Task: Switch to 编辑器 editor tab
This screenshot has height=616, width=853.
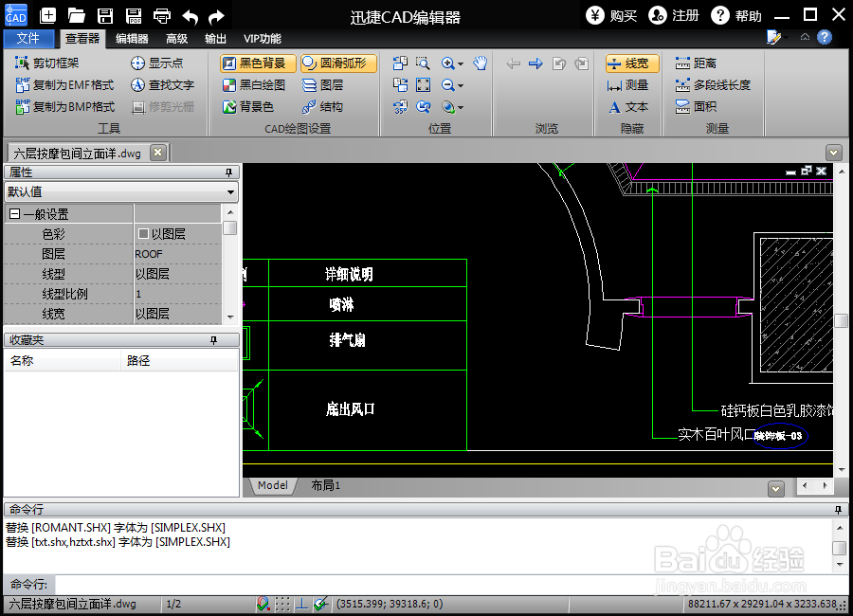Action: [x=132, y=39]
